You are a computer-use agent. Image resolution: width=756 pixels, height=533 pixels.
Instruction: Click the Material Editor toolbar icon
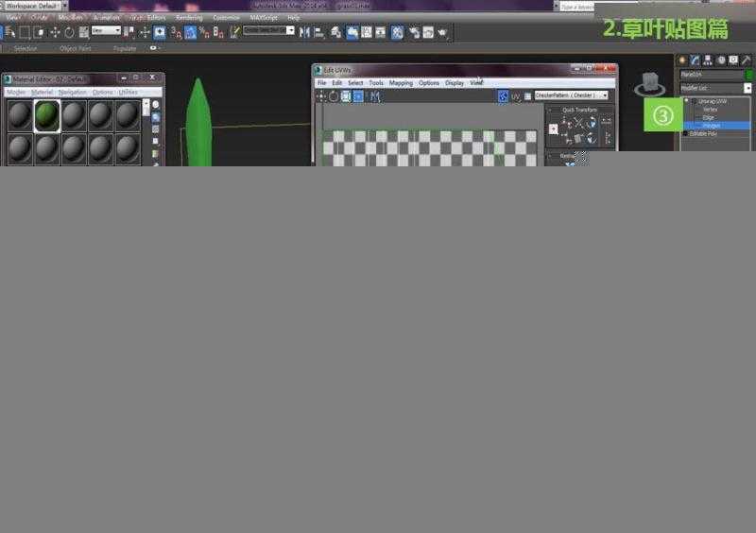point(397,32)
